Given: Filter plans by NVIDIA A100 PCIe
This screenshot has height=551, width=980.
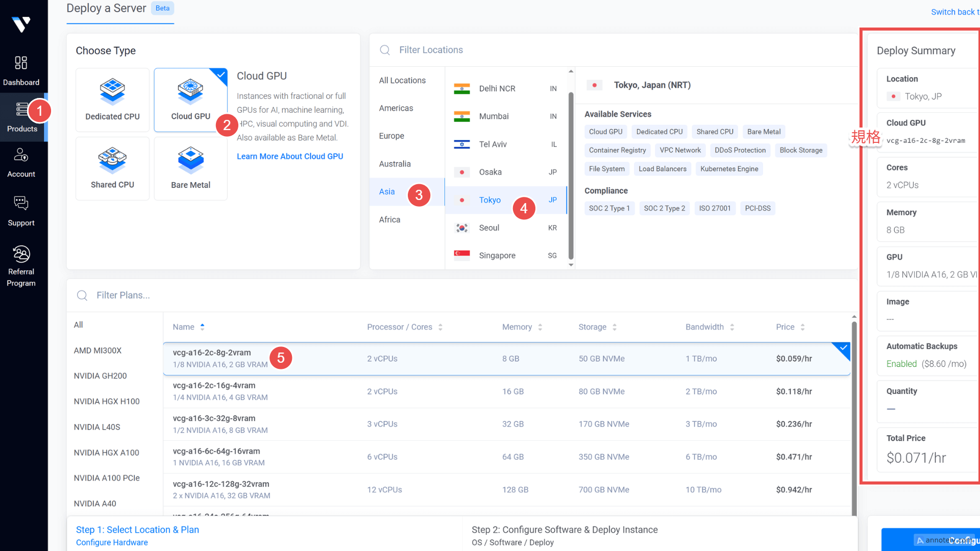Looking at the screenshot, I should click(x=107, y=478).
